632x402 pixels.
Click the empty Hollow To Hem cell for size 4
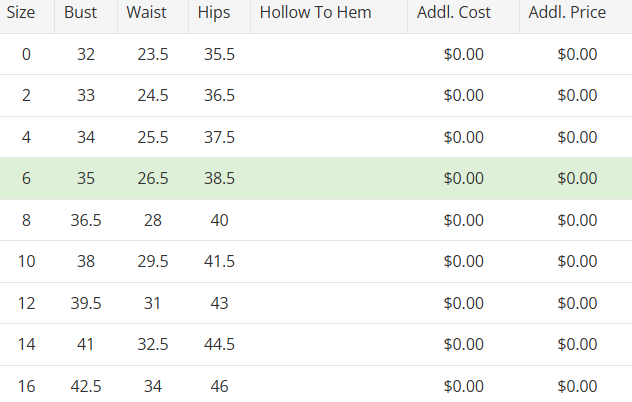pyautogui.click(x=328, y=137)
